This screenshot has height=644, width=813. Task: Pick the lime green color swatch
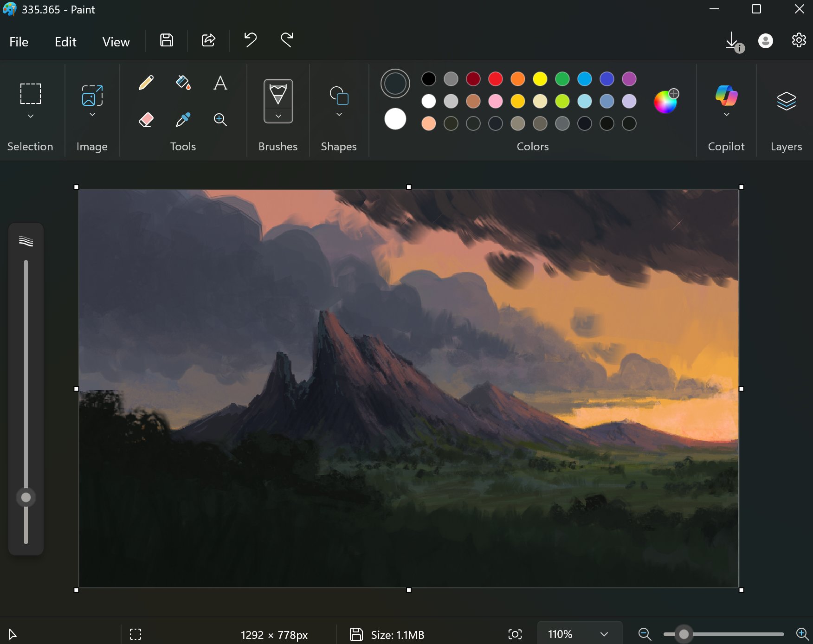562,101
